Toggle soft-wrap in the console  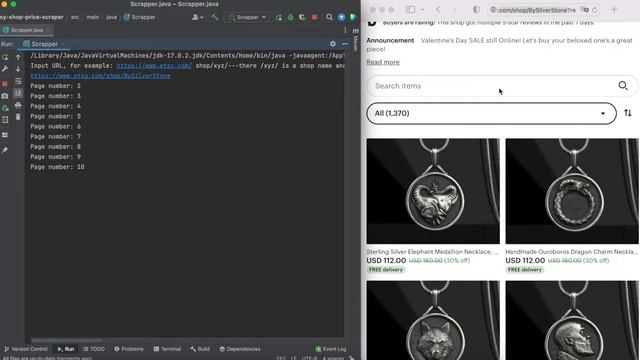18,81
